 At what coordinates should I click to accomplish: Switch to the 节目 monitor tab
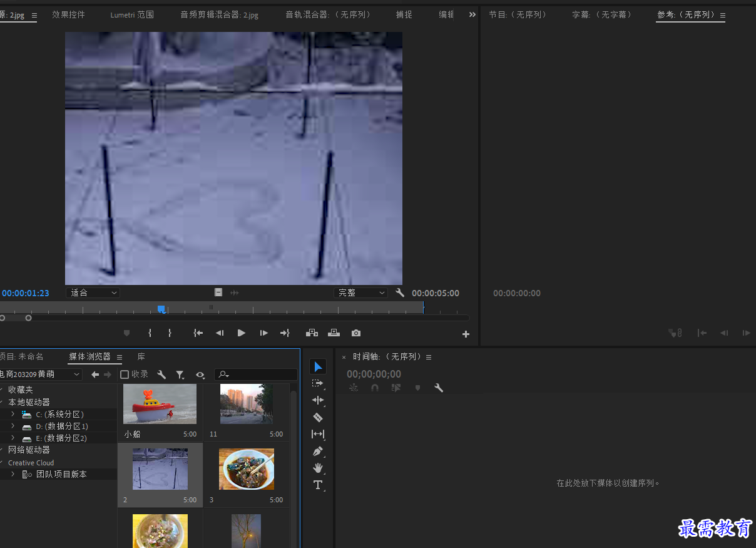518,14
